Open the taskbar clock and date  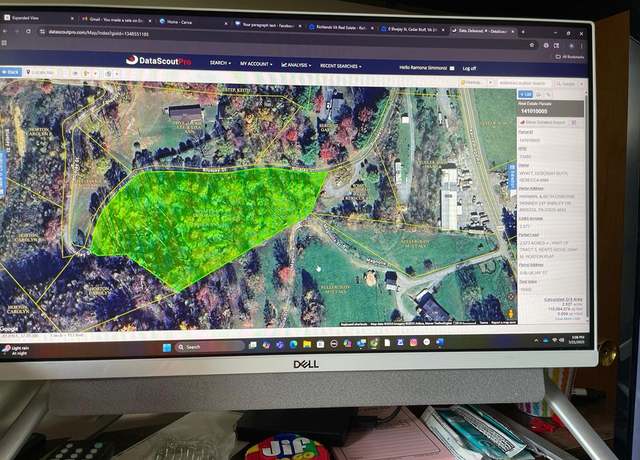577,340
